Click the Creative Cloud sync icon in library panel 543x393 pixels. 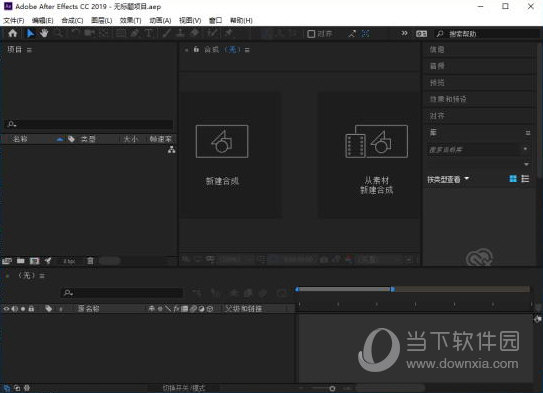click(480, 258)
